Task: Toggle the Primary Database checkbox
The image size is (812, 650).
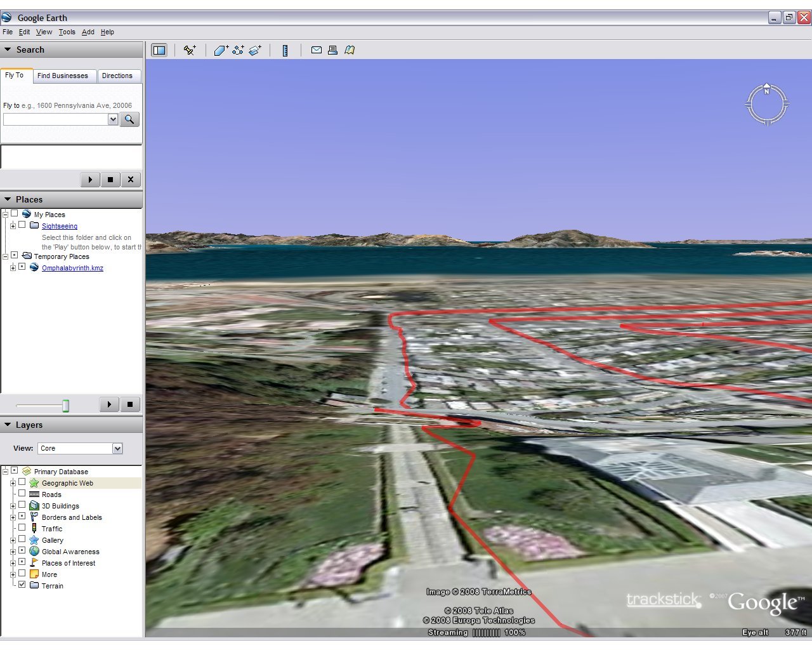Action: click(x=14, y=470)
